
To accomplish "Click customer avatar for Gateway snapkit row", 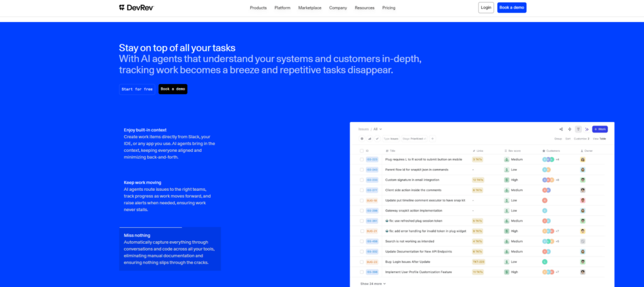I will (x=545, y=211).
